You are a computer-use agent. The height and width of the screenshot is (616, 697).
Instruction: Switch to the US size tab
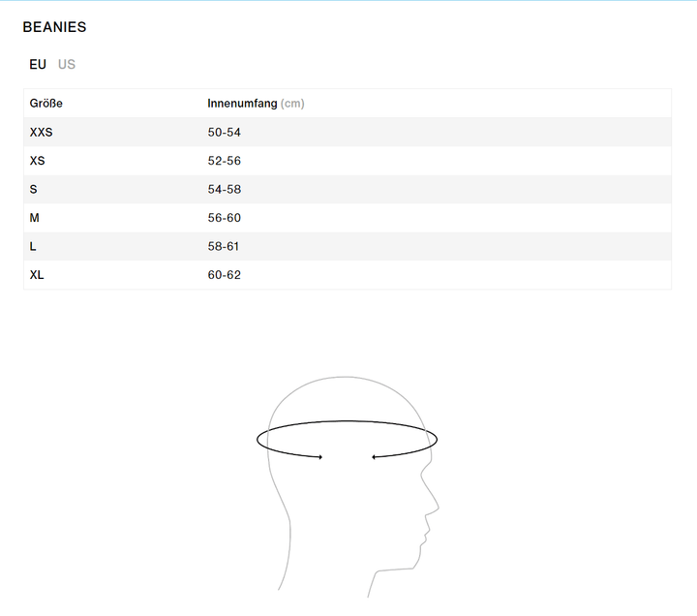(67, 65)
